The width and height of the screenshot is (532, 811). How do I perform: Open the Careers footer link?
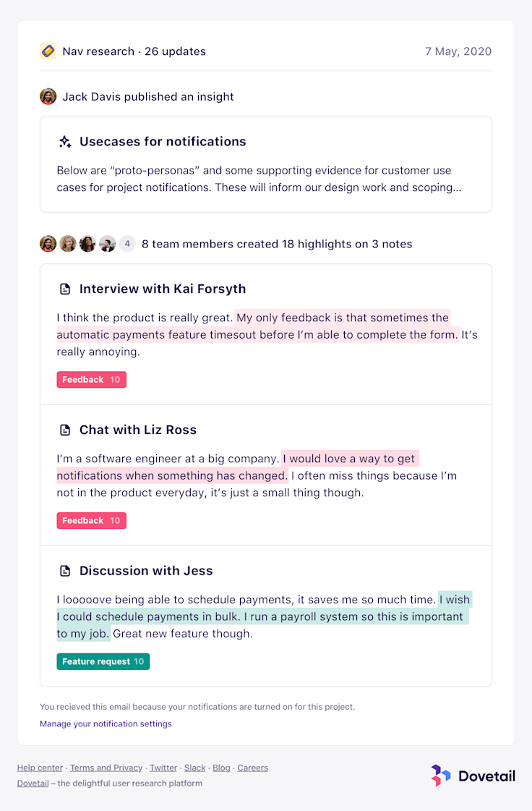[253, 768]
